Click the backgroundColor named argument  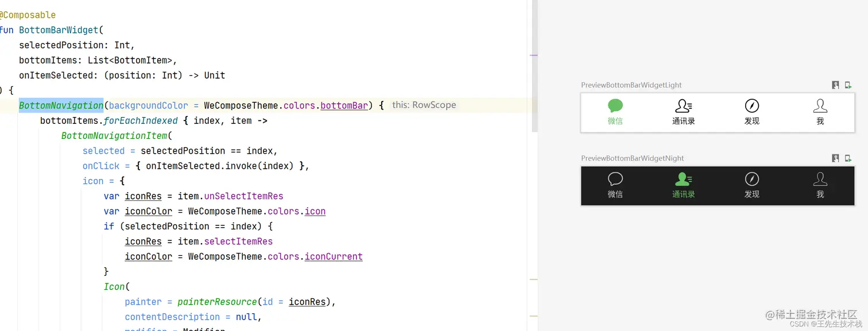coord(148,106)
